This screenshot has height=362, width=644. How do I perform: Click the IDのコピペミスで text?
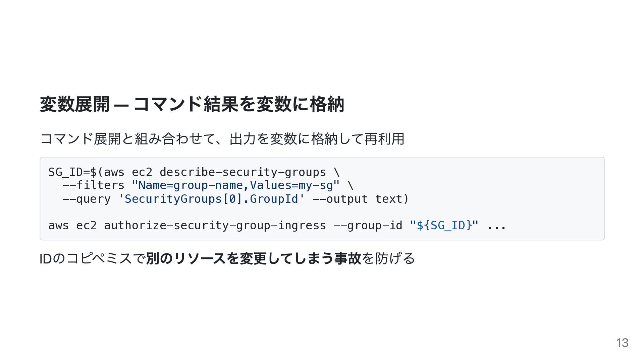coord(93,258)
